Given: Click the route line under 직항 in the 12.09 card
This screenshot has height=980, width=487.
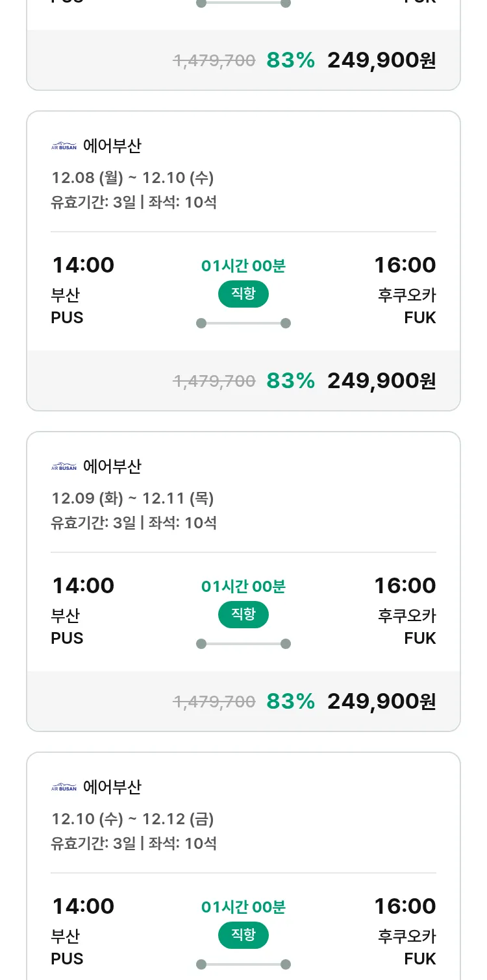Looking at the screenshot, I should [x=243, y=644].
